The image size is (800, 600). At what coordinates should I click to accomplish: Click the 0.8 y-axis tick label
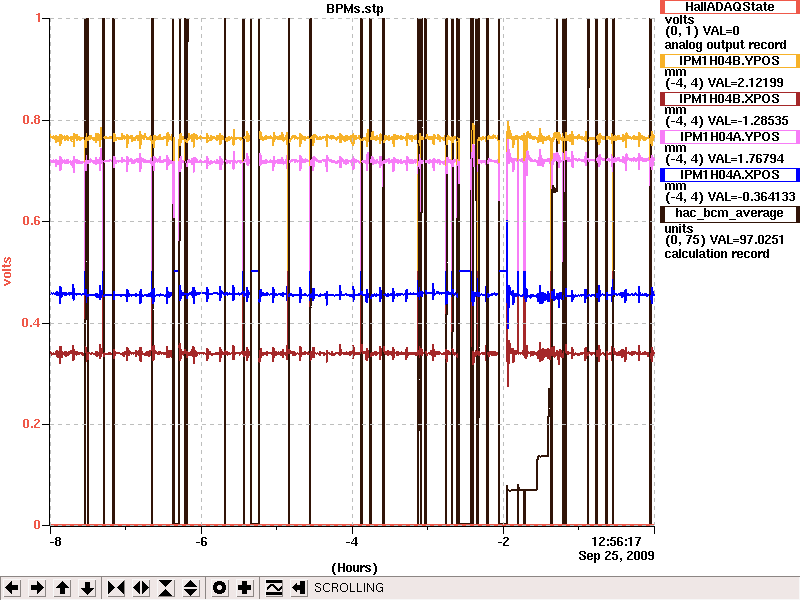[x=32, y=120]
